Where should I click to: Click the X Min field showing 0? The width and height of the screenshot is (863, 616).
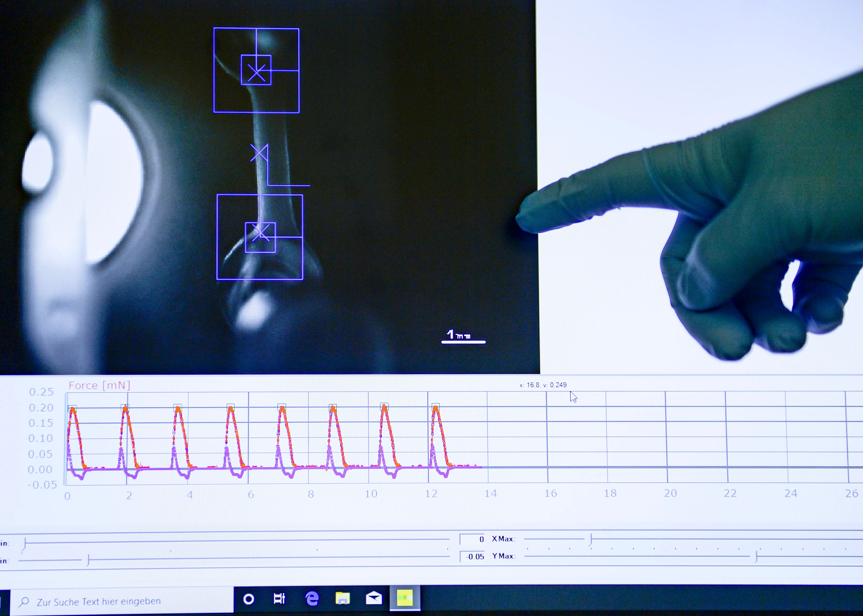(473, 539)
